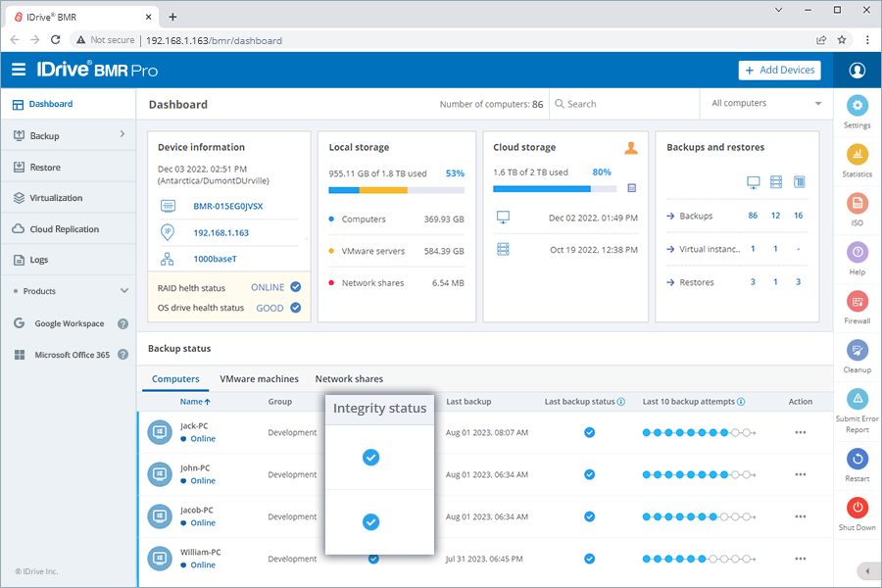This screenshot has width=882, height=588.
Task: Click the servers column icon in Backups and restores
Action: pyautogui.click(x=776, y=181)
